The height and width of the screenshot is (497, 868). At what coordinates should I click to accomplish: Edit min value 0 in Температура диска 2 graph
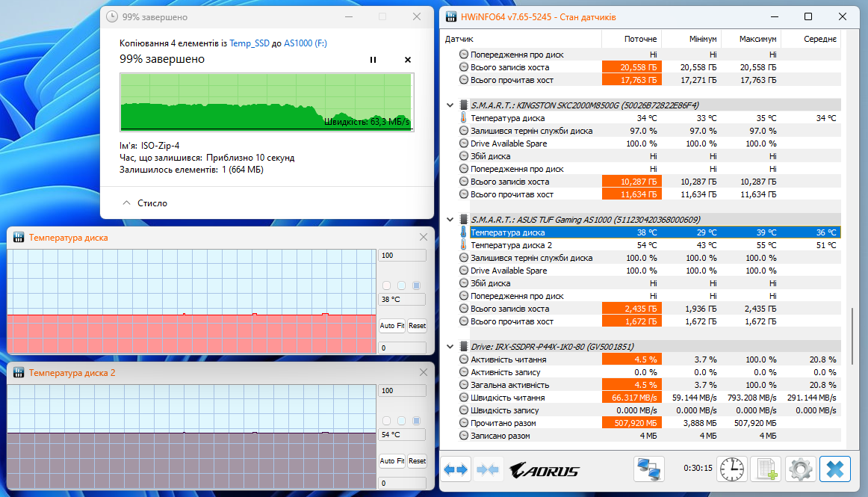(x=402, y=483)
